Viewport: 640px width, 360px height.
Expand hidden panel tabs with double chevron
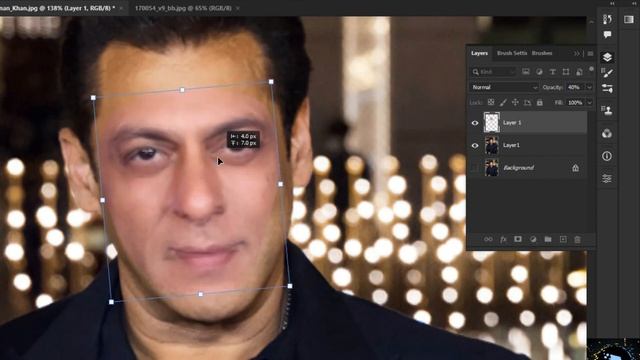pyautogui.click(x=577, y=53)
